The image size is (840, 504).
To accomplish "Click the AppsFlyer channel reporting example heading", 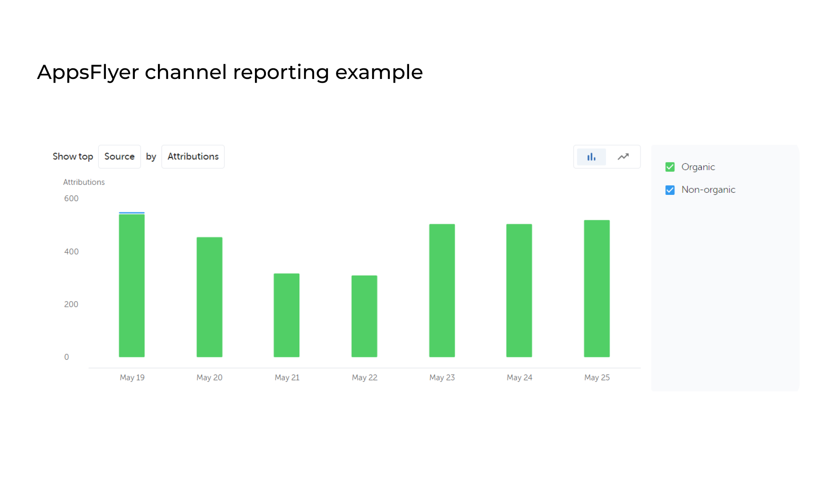I will [230, 72].
